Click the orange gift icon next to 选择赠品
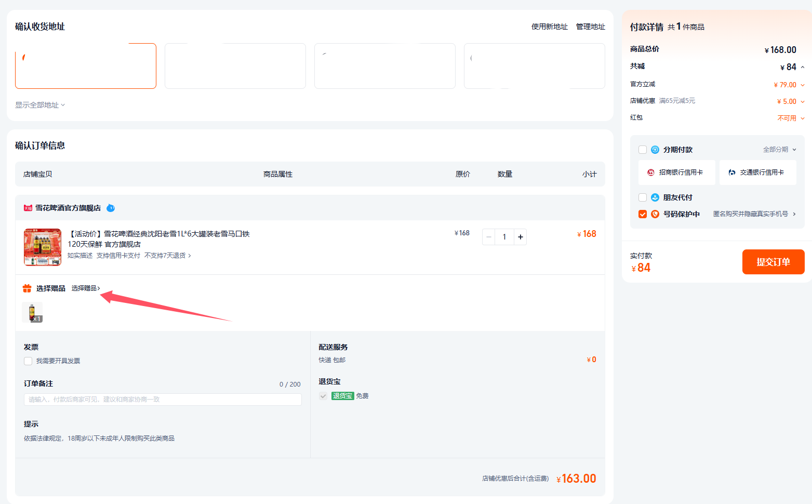This screenshot has width=812, height=504. click(27, 288)
